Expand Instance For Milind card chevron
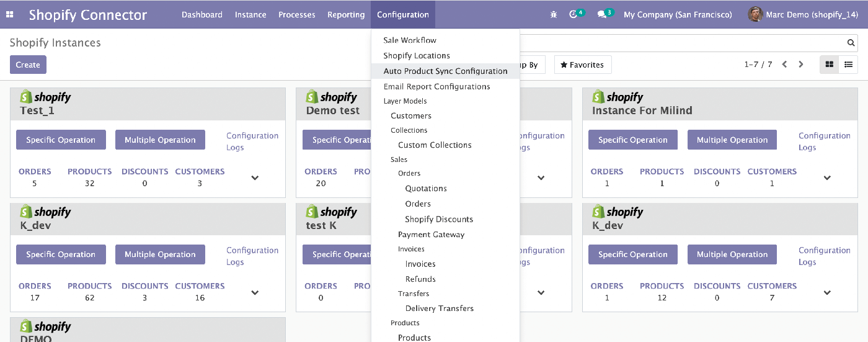868x342 pixels. (x=827, y=178)
